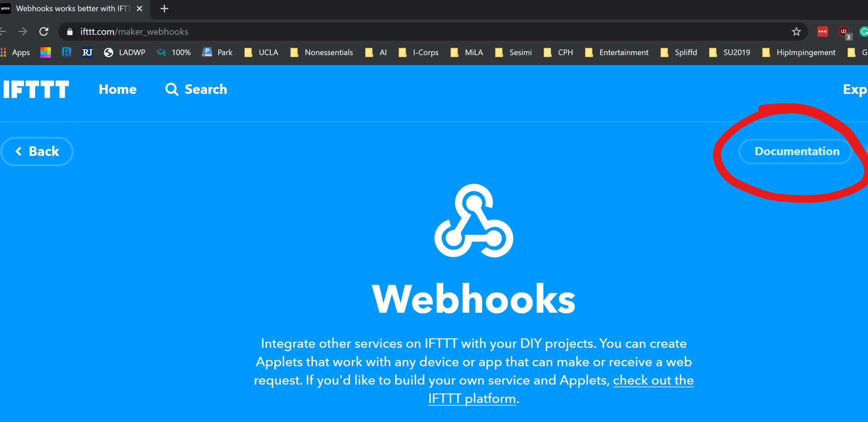Viewport: 868px width, 422px height.
Task: Click the Search magnifier icon
Action: tap(172, 90)
